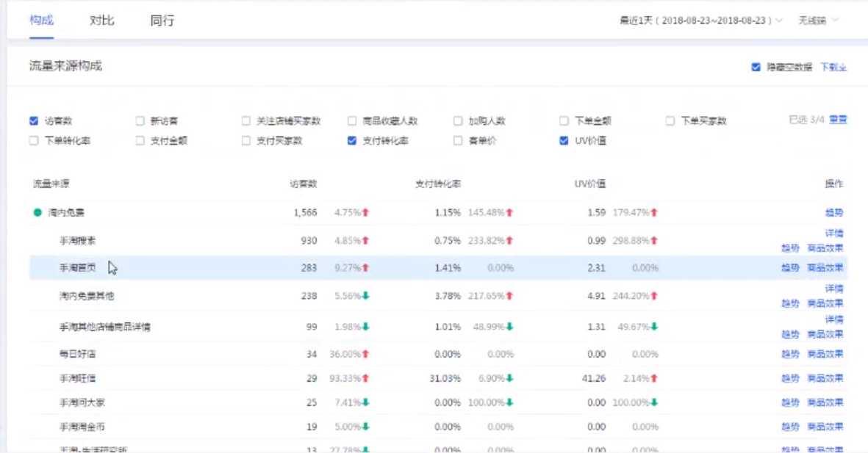Image resolution: width=868 pixels, height=453 pixels.
Task: Uncheck the 访客数 metric checkbox
Action: pos(34,120)
